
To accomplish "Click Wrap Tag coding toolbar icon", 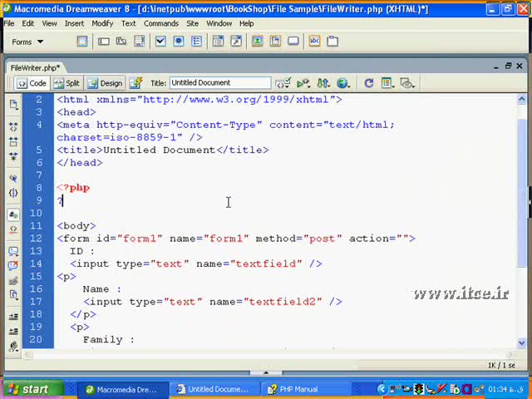I will (13, 281).
